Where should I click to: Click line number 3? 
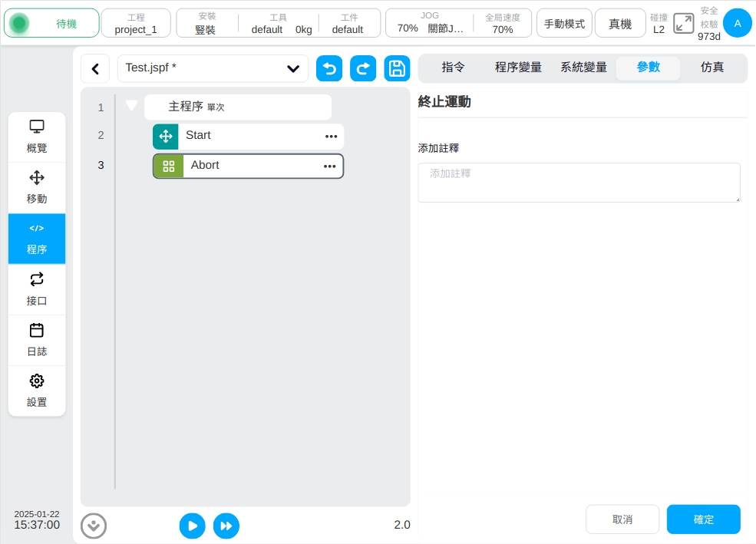(x=101, y=165)
